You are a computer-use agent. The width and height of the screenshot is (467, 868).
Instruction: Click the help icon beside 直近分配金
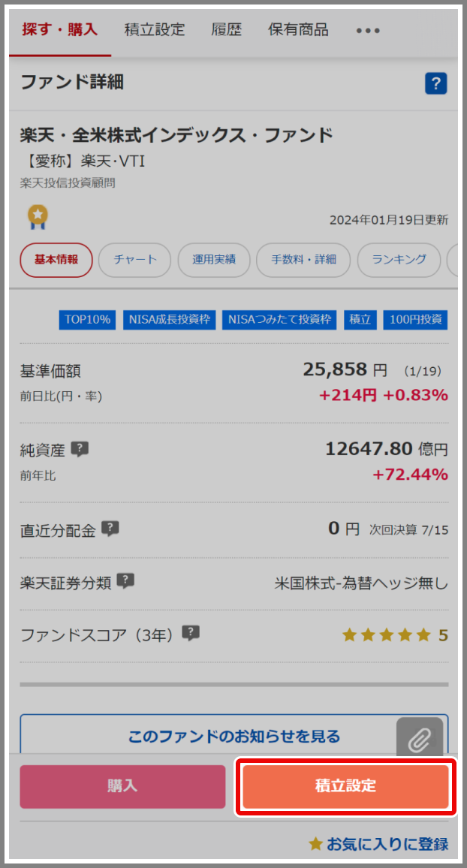(110, 528)
